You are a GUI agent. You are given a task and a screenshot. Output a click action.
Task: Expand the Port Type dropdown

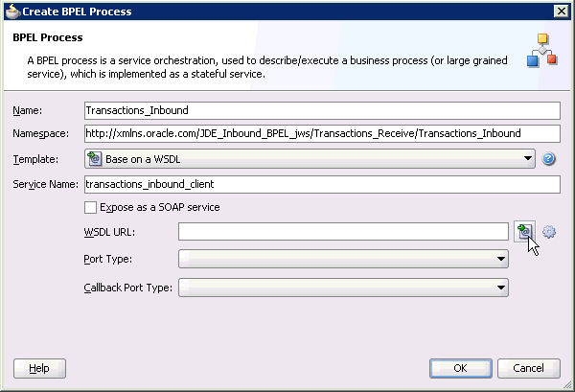343,259
